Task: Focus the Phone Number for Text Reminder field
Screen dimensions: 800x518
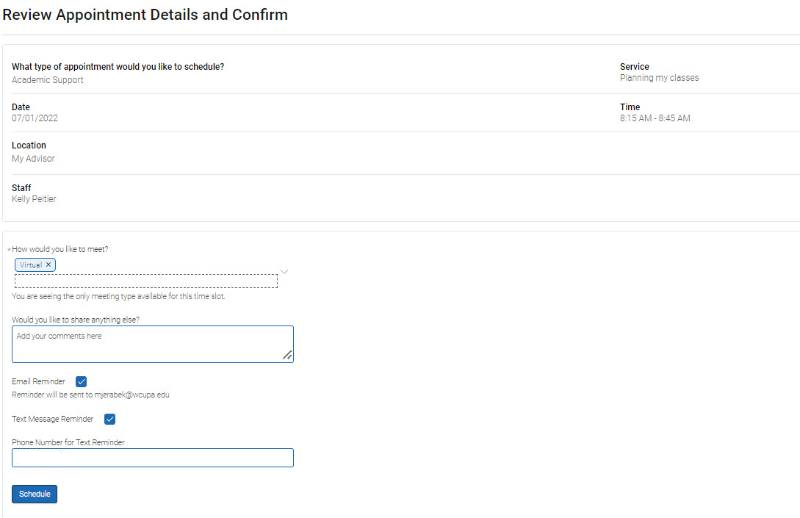Action: click(152, 458)
